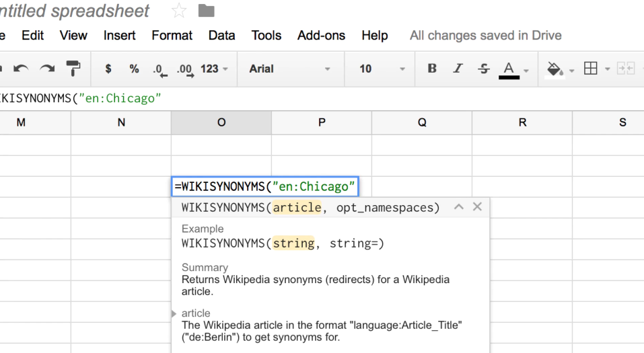
Task: Click the 'Example' heading in popup
Action: [203, 229]
